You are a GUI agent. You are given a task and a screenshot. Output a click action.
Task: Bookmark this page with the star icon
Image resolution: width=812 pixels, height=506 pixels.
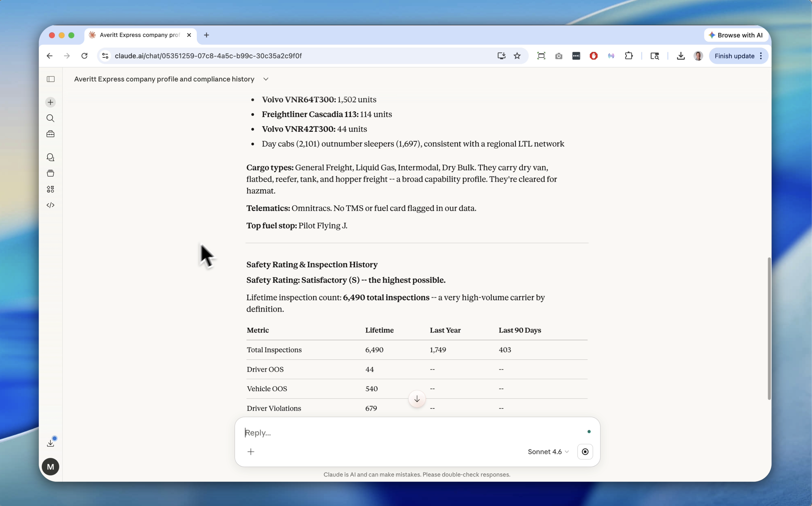[517, 56]
